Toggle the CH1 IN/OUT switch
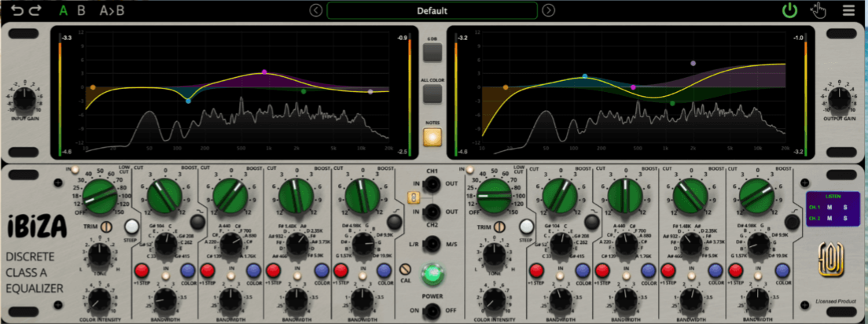The height and width of the screenshot is (324, 868). (x=432, y=183)
